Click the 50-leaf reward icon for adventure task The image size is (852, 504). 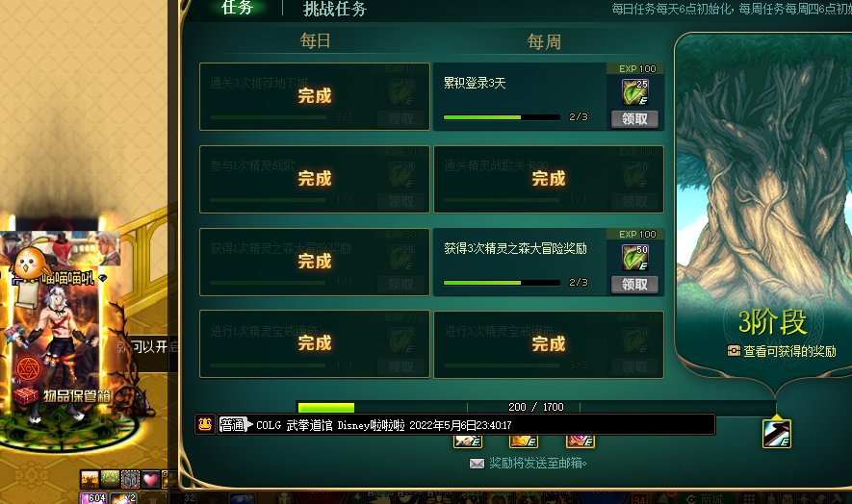tap(635, 258)
